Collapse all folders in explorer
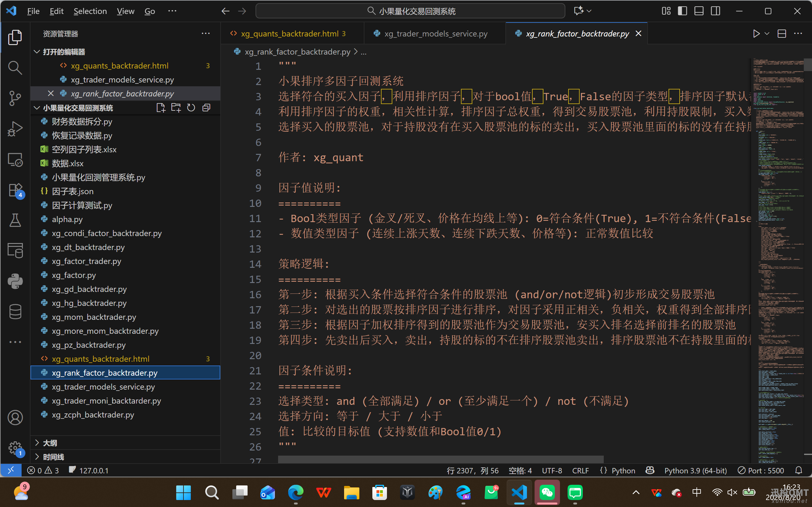Screen dimensions: 812x507 pyautogui.click(x=206, y=108)
